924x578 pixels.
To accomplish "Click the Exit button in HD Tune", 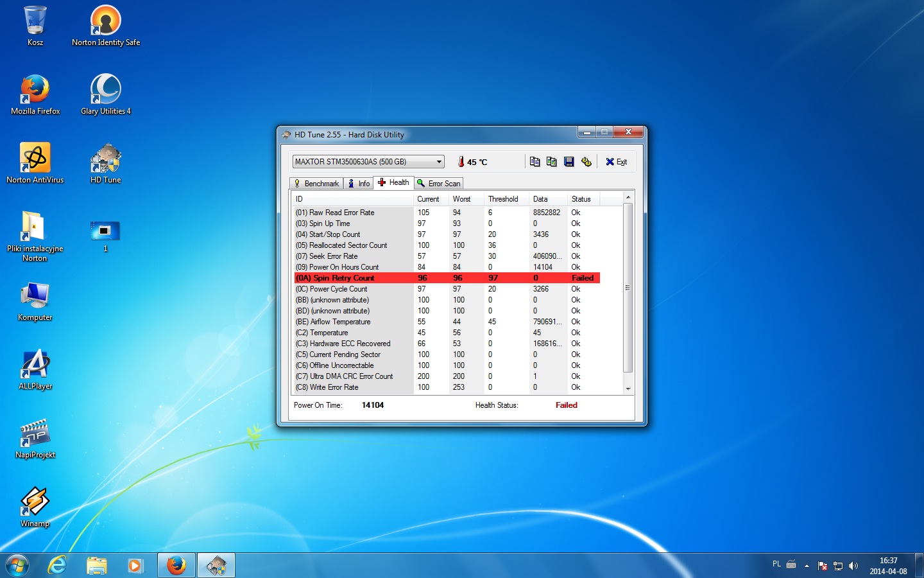I will click(x=617, y=162).
